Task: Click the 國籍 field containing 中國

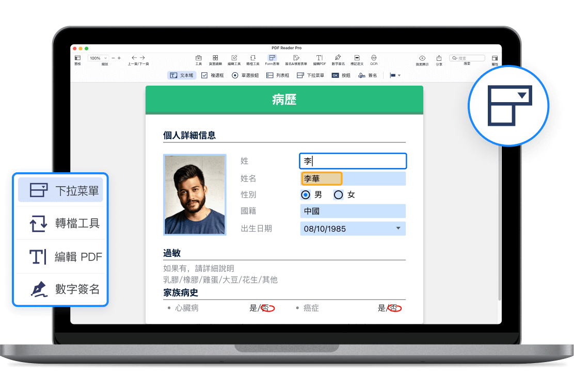Action: pyautogui.click(x=353, y=211)
